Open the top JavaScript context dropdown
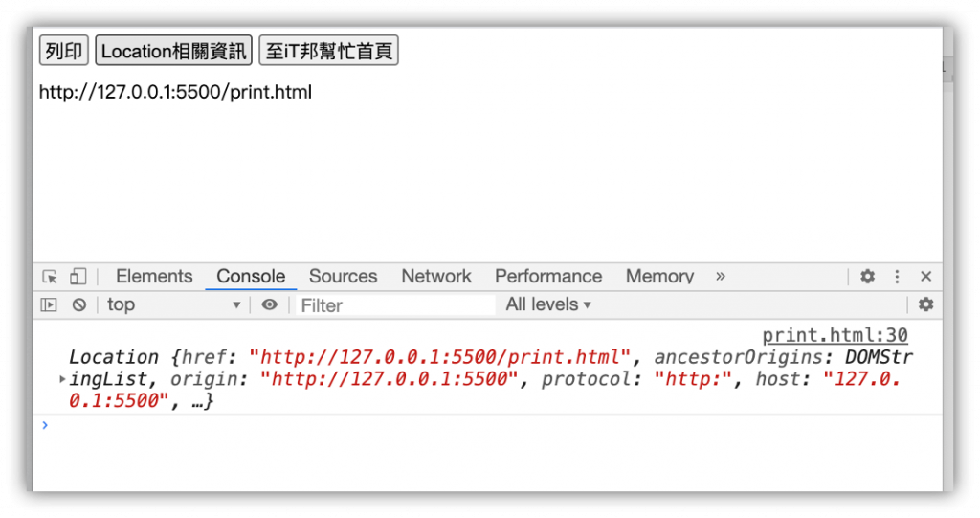The height and width of the screenshot is (518, 980). click(173, 304)
